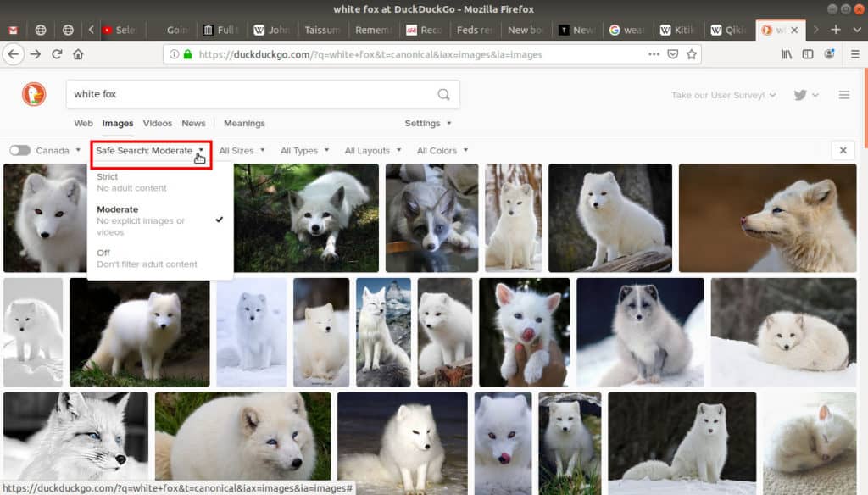This screenshot has height=495, width=868.
Task: Open the Meanings tab
Action: 244,124
